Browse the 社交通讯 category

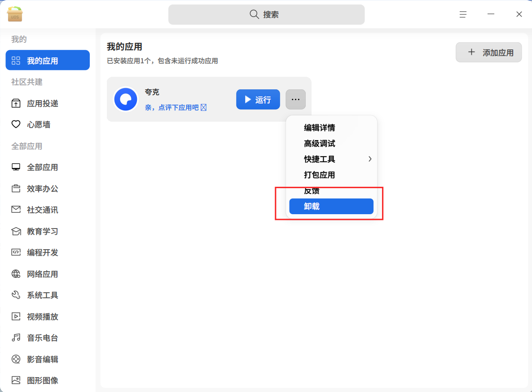48,210
